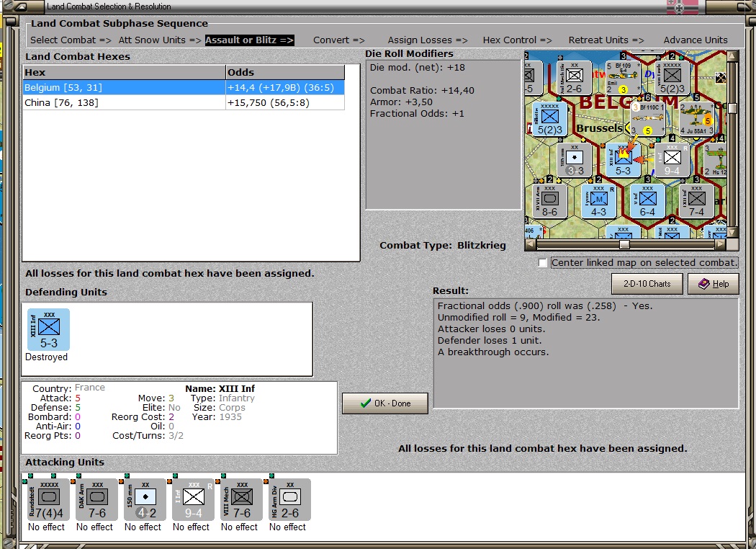Click grey 5(2)3 HQ counter at map top
756x549 pixels.
[x=672, y=77]
